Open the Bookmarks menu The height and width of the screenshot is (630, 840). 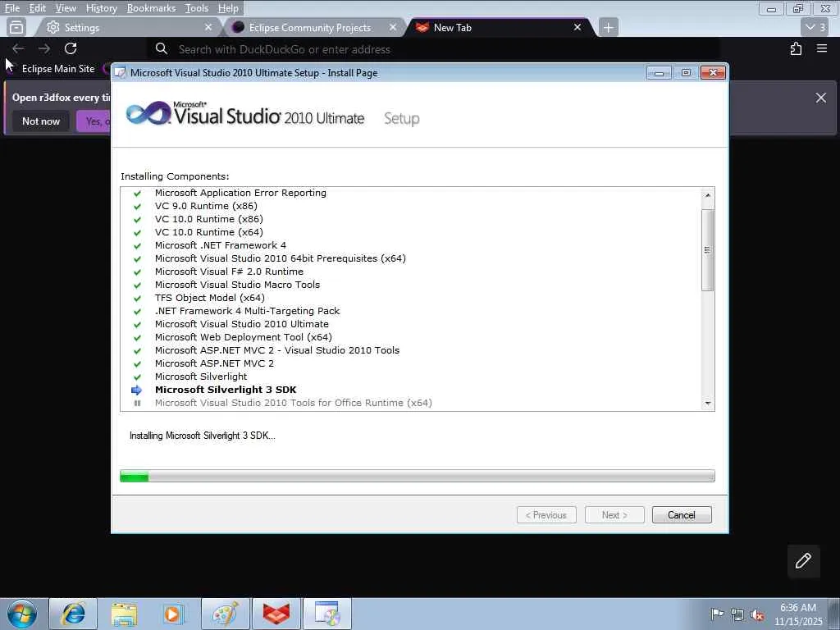(151, 8)
